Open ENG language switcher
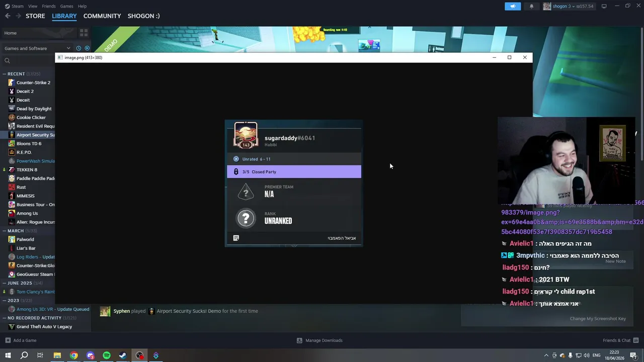Screen dimensions: 644x362 point(597,355)
